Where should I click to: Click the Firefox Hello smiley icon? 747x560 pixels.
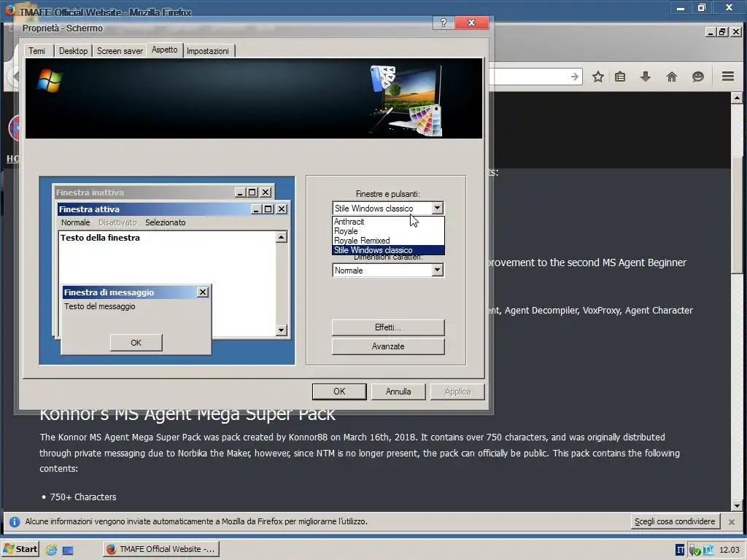[698, 77]
